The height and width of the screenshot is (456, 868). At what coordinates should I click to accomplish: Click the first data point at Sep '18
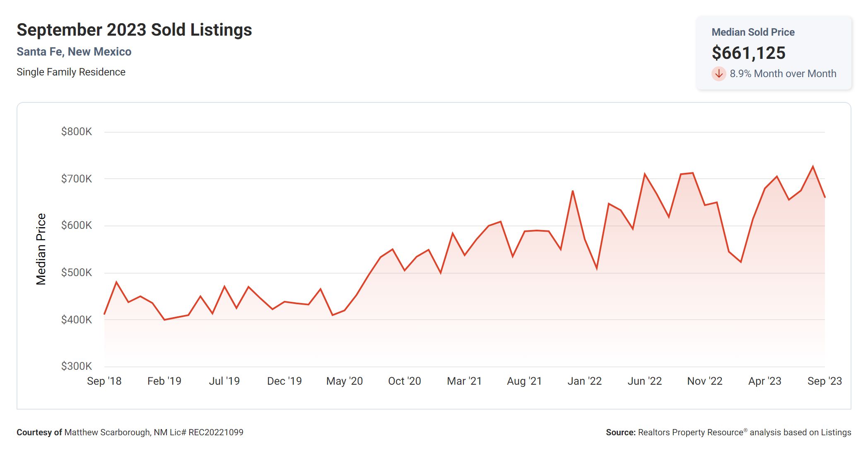(104, 314)
